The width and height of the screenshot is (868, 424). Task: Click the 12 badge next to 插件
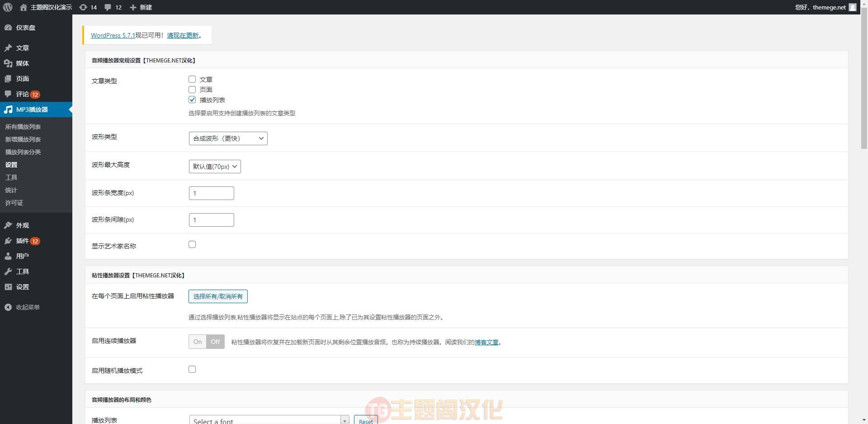(35, 241)
